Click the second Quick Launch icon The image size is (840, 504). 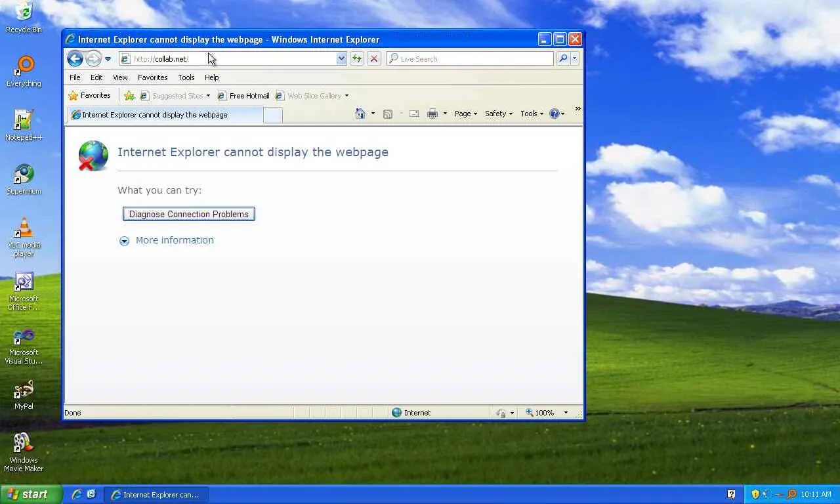tap(91, 494)
